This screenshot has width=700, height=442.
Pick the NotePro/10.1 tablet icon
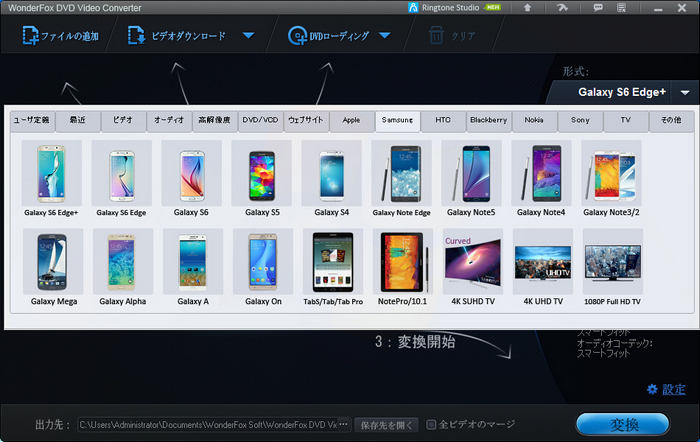tap(403, 262)
